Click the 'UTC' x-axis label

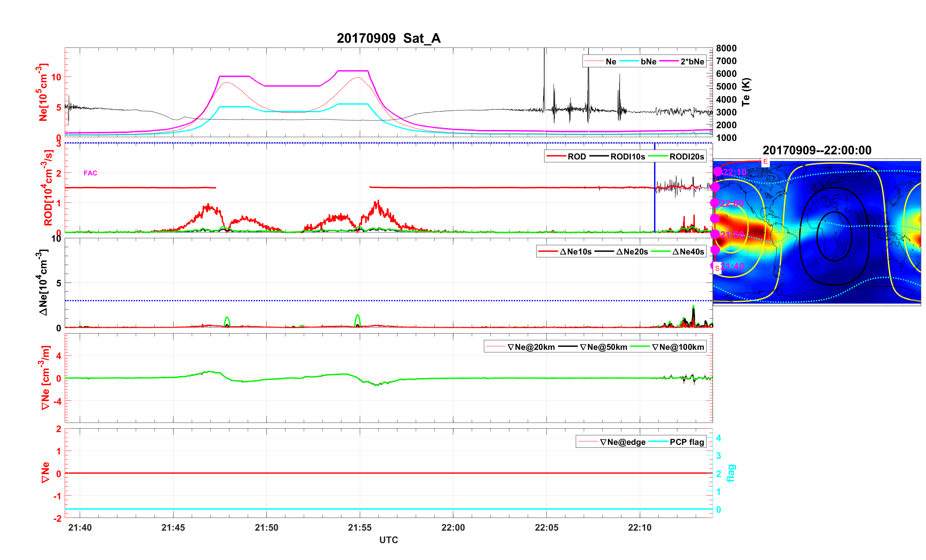(389, 540)
